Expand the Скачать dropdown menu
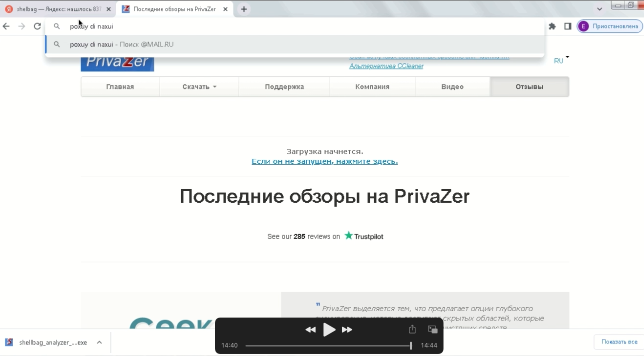The height and width of the screenshot is (356, 644). [x=199, y=87]
